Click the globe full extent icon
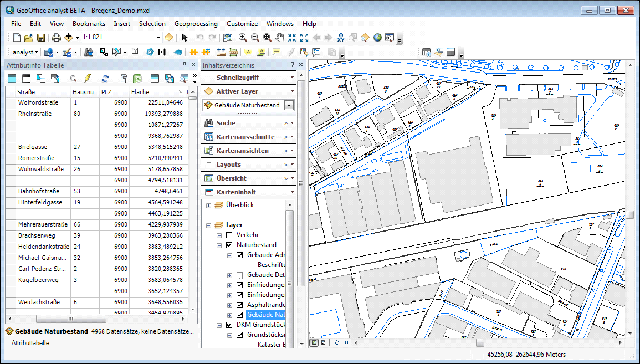This screenshot has width=640, height=364. [x=377, y=38]
